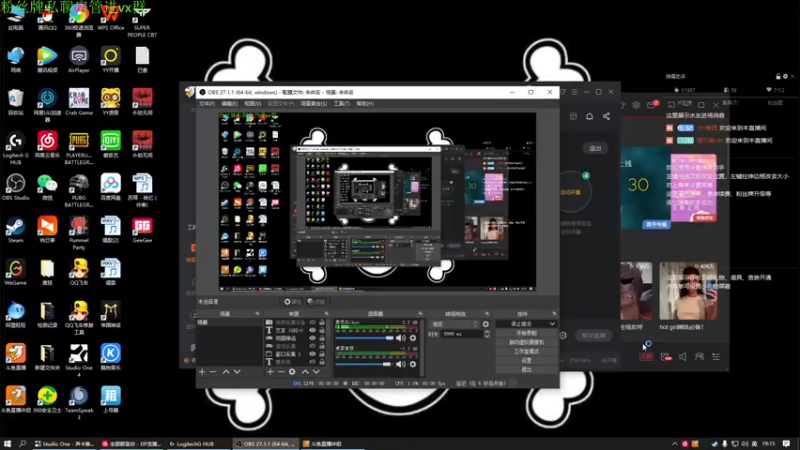800x450 pixels.
Task: Open GeeGee desktop shortcut
Action: [142, 230]
